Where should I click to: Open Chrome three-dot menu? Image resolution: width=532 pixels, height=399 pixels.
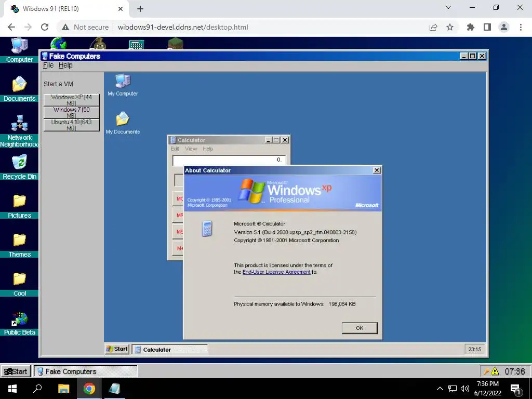point(521,27)
